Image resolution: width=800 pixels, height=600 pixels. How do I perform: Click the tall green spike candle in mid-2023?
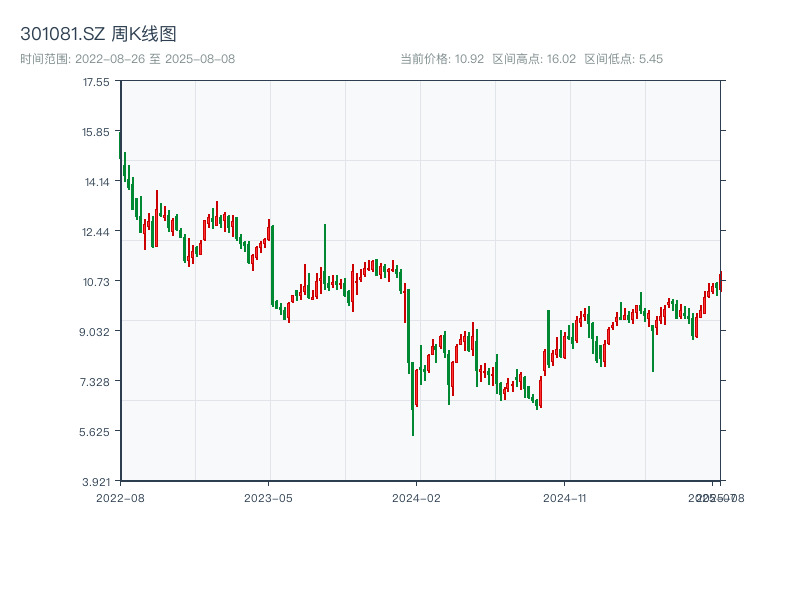[x=325, y=255]
